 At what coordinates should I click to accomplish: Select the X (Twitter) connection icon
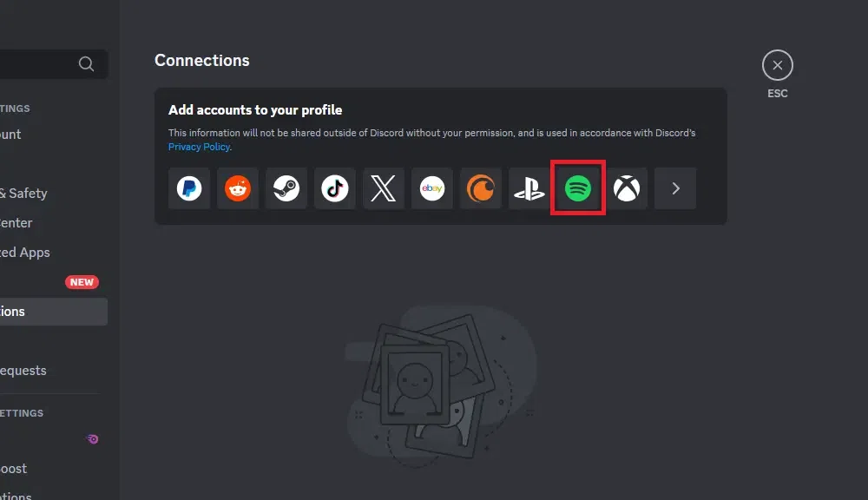tap(384, 188)
